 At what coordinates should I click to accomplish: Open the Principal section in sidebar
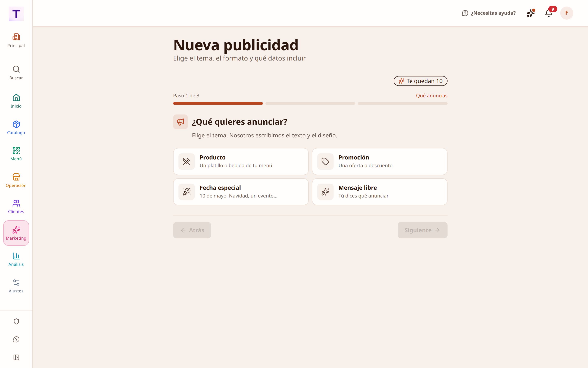(x=16, y=41)
